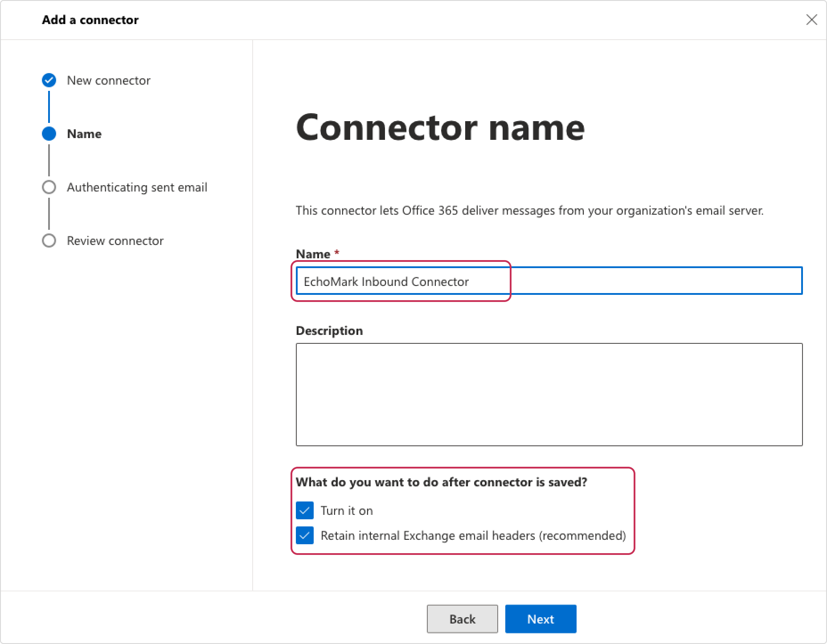Viewport: 827px width, 644px height.
Task: Toggle Retain internal Exchange email headers checkbox
Action: tap(305, 535)
